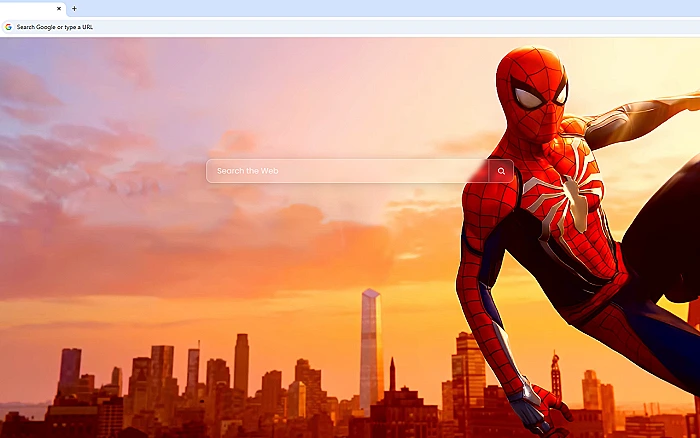Screen dimensions: 700x438
Task: Click into the 'Search the Web' field
Action: click(x=347, y=171)
